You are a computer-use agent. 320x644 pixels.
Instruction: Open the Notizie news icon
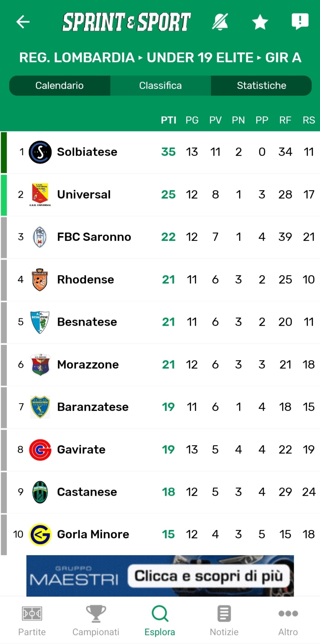(224, 614)
